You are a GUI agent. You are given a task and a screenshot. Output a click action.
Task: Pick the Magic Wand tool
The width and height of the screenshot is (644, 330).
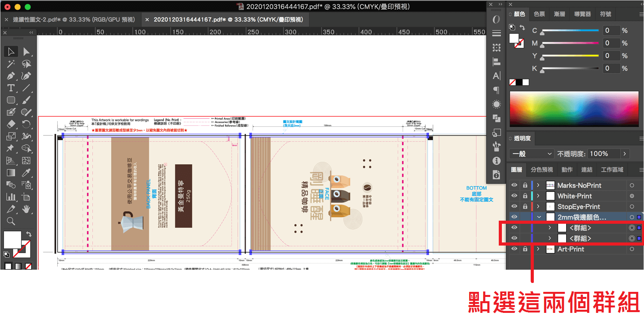point(11,64)
